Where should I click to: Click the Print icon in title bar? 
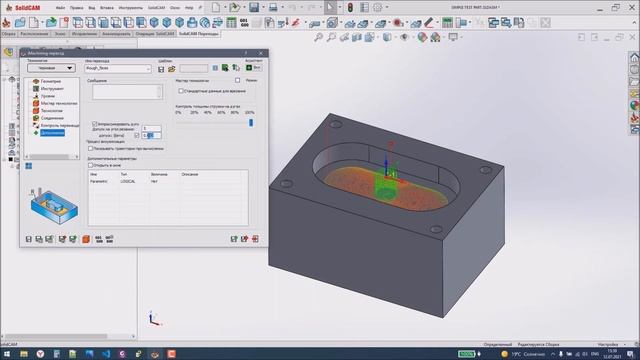[x=273, y=7]
